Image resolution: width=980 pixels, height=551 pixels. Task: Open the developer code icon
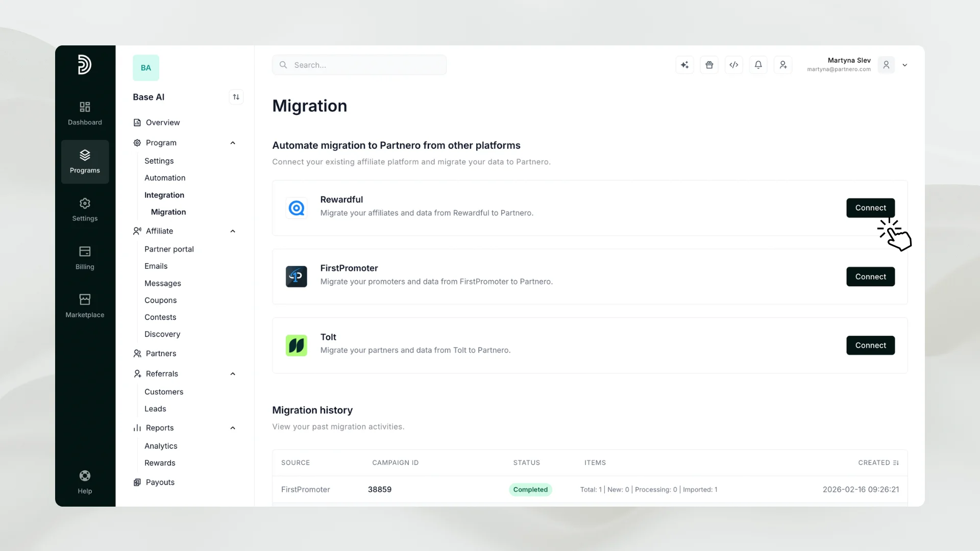pos(733,65)
